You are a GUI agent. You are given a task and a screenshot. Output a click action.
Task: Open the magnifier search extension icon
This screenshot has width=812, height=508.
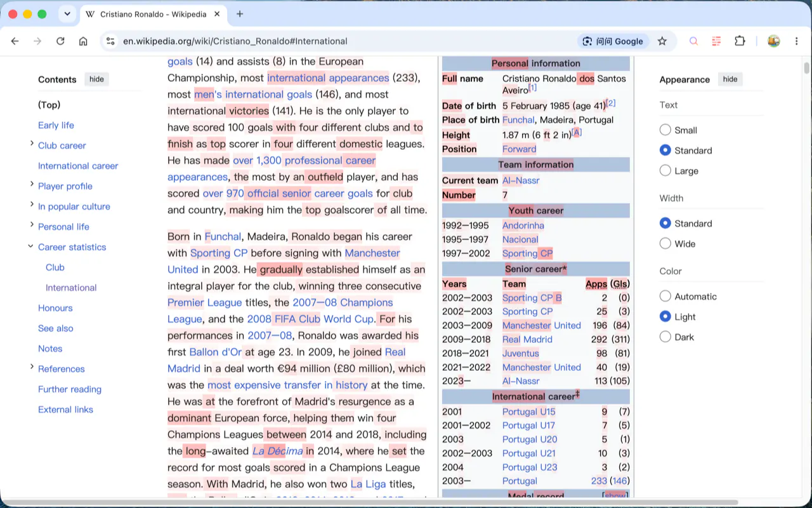pos(693,41)
